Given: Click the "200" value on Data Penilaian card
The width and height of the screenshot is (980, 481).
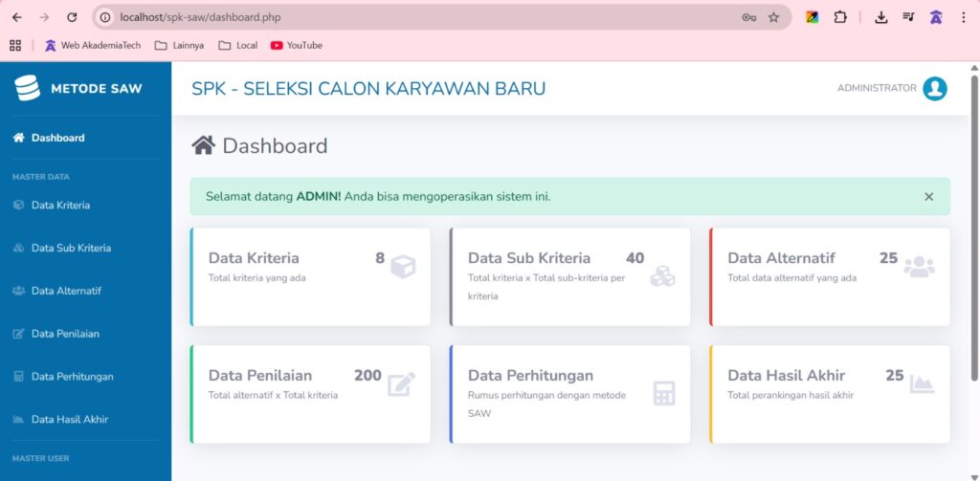Looking at the screenshot, I should click(367, 376).
